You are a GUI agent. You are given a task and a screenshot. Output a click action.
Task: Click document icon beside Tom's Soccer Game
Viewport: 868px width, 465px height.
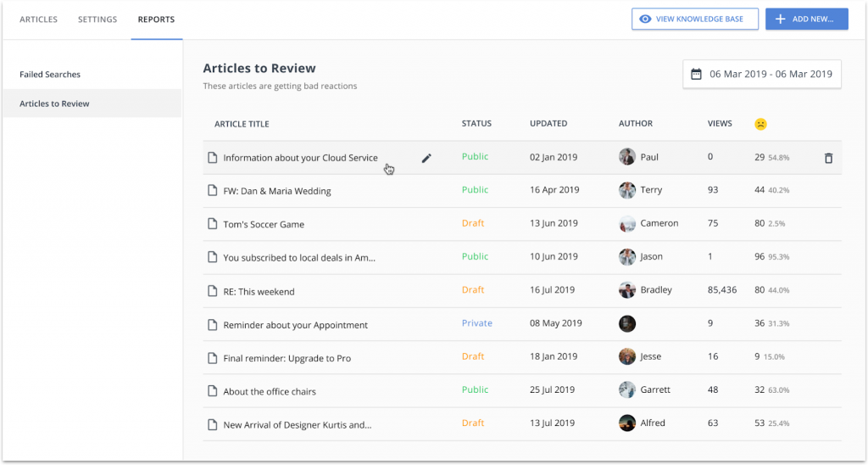(212, 224)
